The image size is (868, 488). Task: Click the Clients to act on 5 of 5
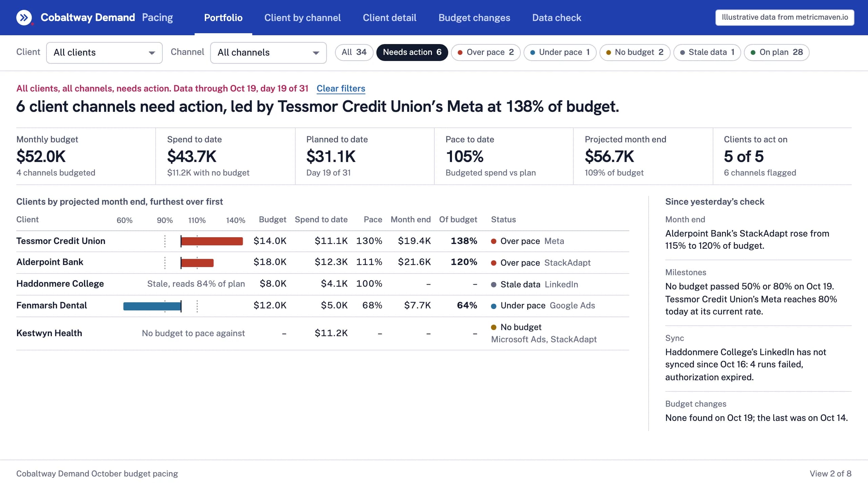point(783,156)
